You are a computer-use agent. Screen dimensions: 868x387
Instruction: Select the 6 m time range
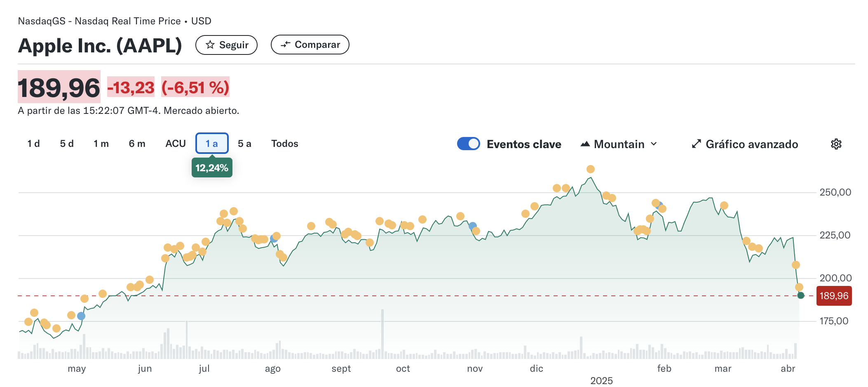pyautogui.click(x=137, y=144)
